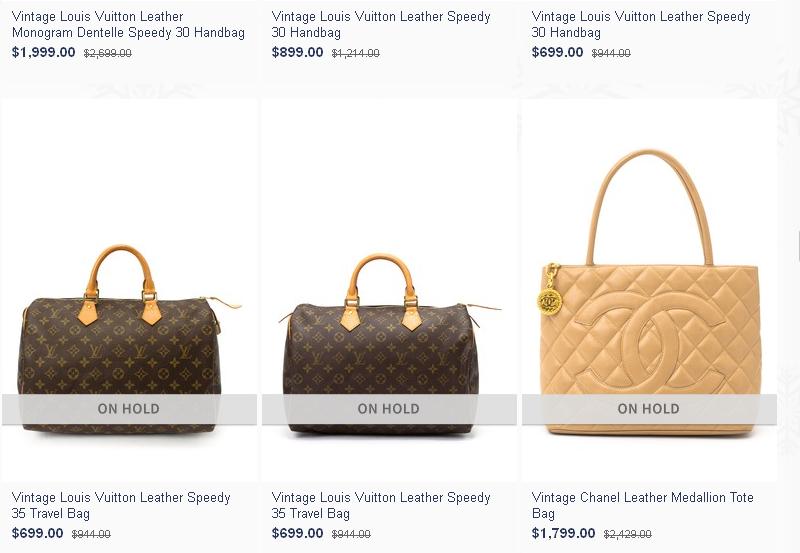
Task: Open the Vintage Chanel Leather Medallion Tote Bag title
Action: point(642,505)
